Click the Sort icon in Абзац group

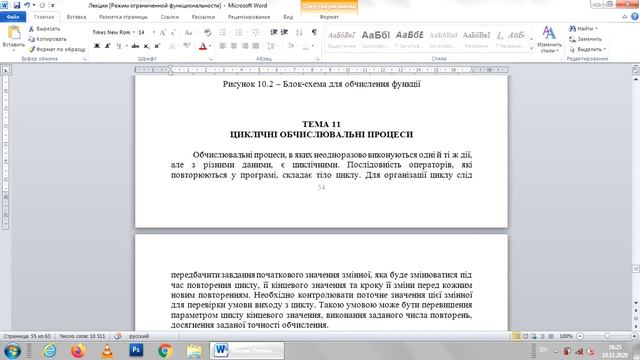[x=299, y=32]
